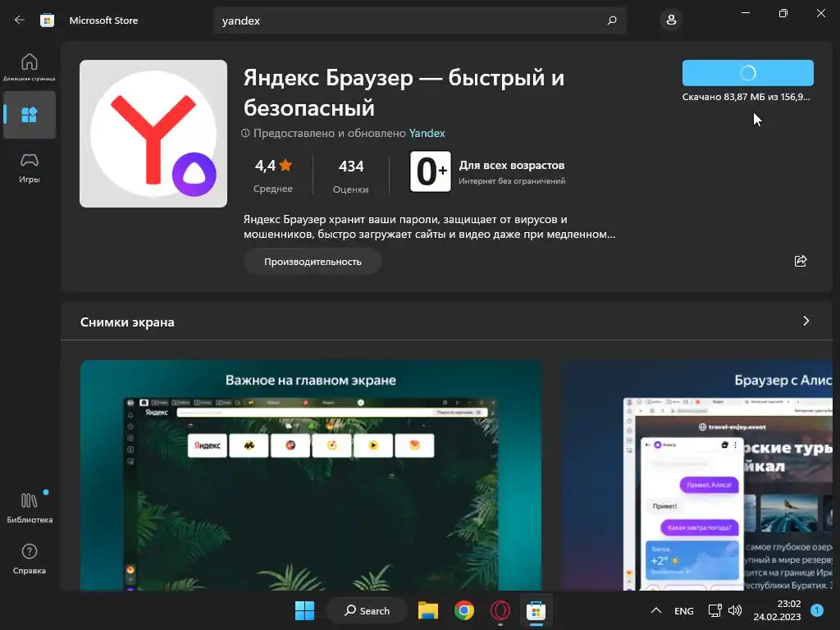Show hidden system tray icons

[x=655, y=610]
